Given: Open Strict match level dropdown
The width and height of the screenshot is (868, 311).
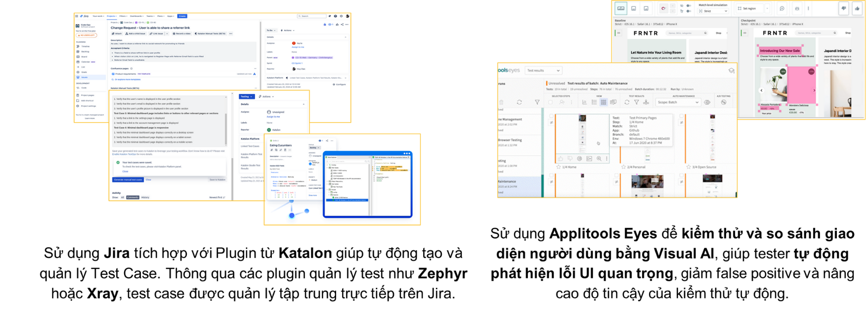Looking at the screenshot, I should pyautogui.click(x=713, y=11).
